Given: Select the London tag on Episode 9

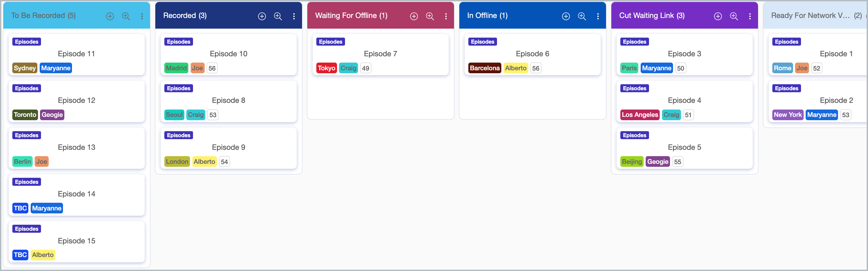Looking at the screenshot, I should click(x=177, y=161).
